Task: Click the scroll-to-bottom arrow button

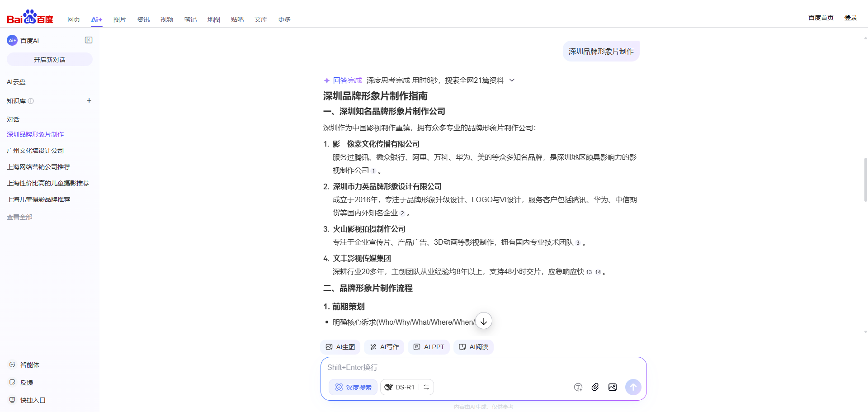Action: 484,321
